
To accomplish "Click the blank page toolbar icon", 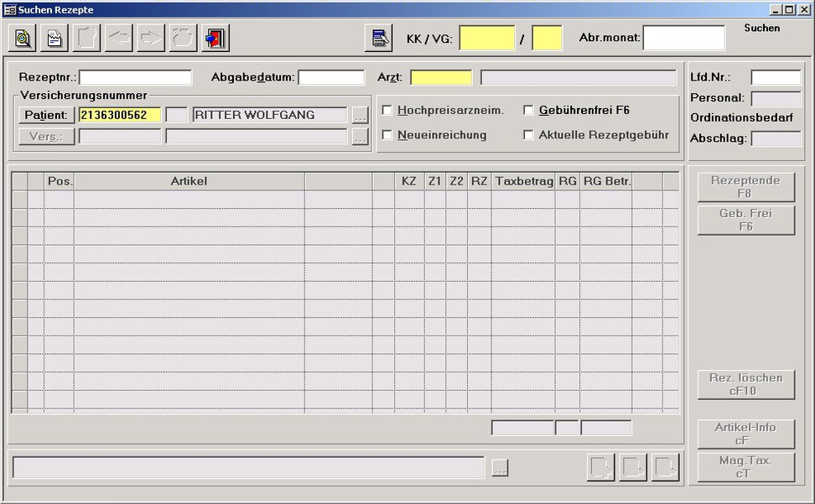I will click(87, 39).
